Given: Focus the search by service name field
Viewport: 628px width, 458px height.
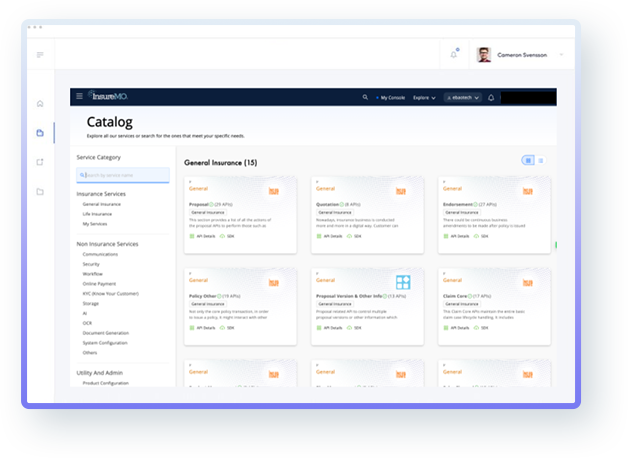Looking at the screenshot, I should coord(123,175).
